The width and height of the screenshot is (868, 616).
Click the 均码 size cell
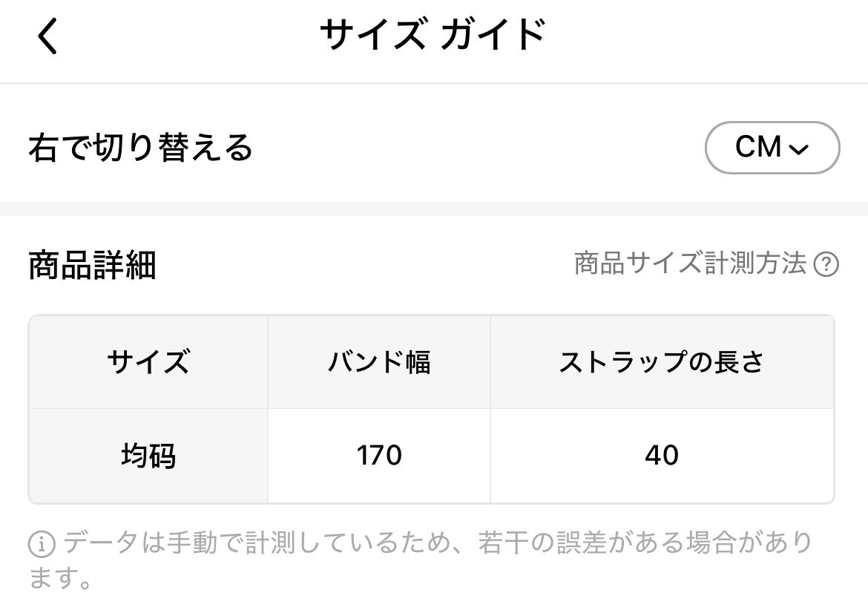tap(148, 456)
